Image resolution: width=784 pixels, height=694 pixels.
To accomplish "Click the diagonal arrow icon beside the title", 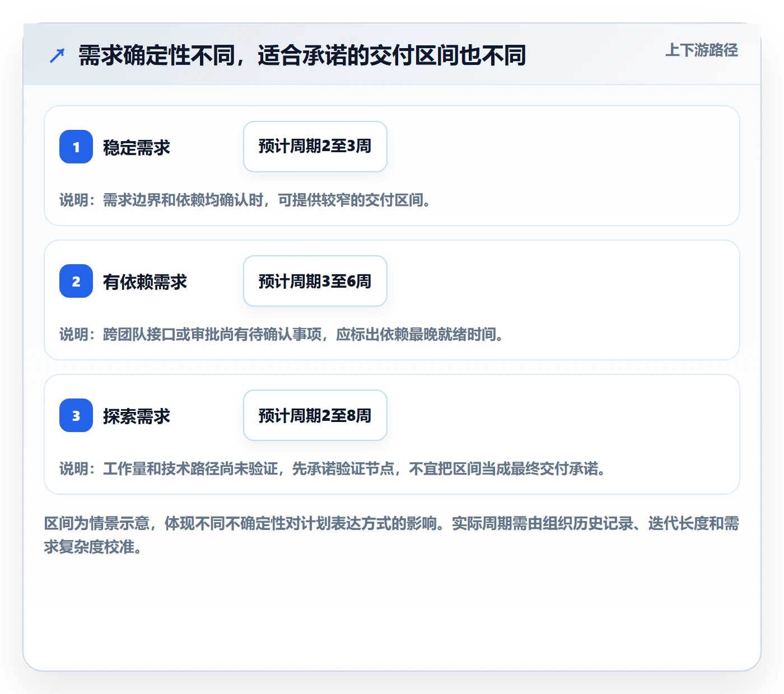I will pyautogui.click(x=57, y=55).
